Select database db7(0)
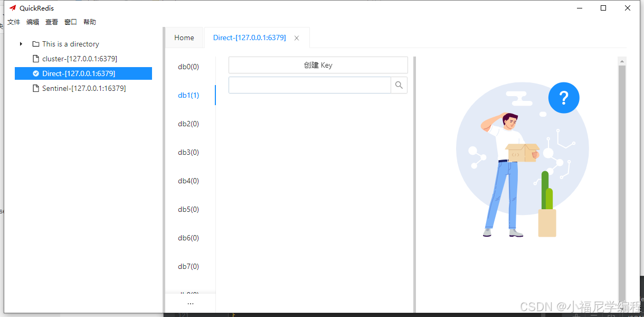 pyautogui.click(x=188, y=266)
